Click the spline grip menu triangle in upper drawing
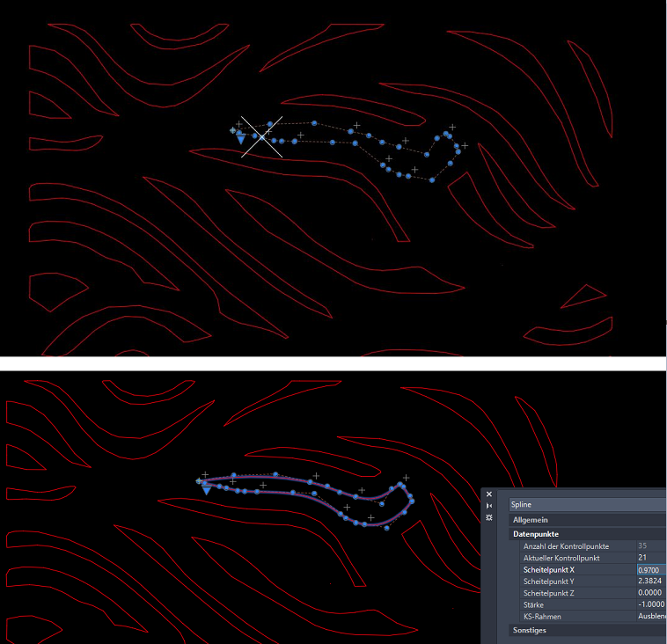The image size is (667, 644). pos(241,140)
